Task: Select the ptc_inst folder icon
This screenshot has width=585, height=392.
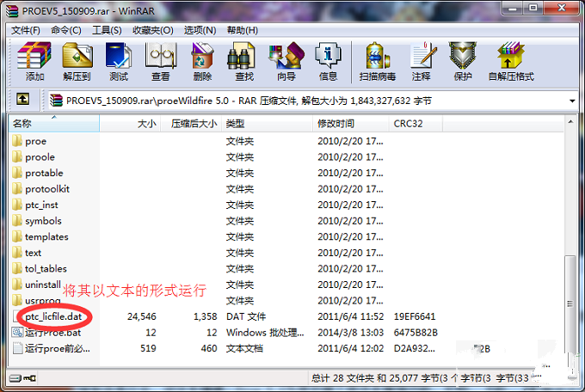Action: 17,205
